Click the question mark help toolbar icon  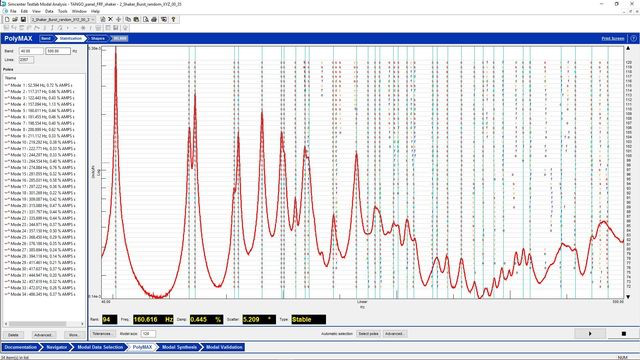click(173, 19)
